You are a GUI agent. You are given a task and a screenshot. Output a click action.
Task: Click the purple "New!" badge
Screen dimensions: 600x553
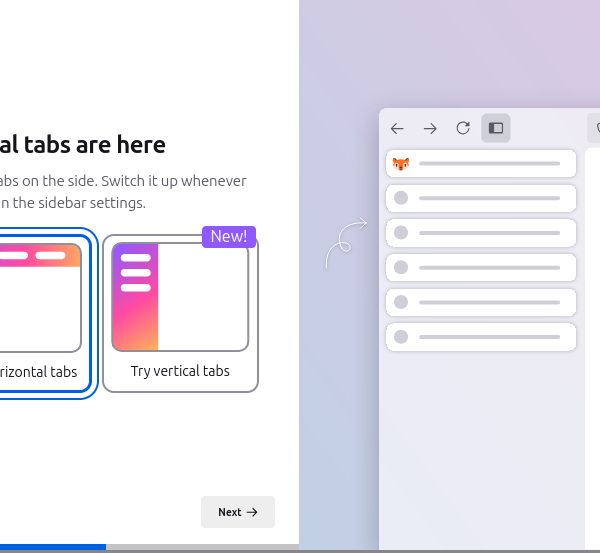[229, 236]
